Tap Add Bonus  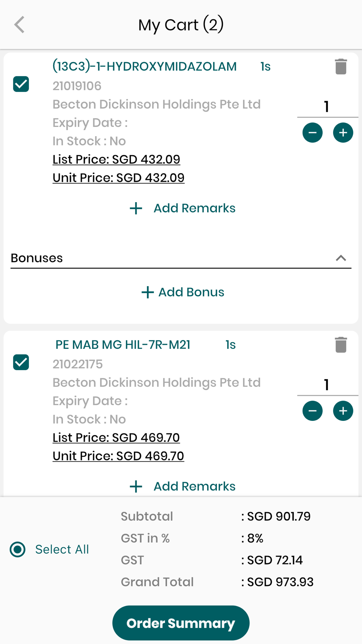coord(183,292)
